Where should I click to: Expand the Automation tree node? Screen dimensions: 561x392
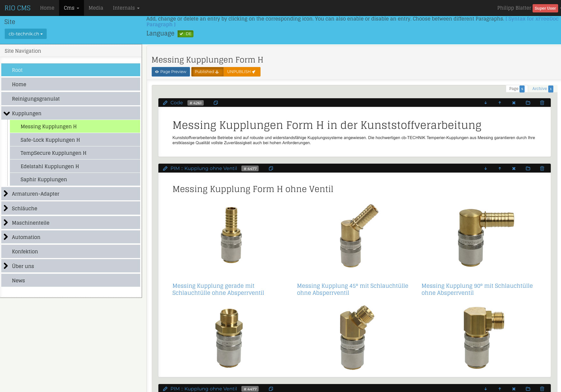(x=6, y=237)
